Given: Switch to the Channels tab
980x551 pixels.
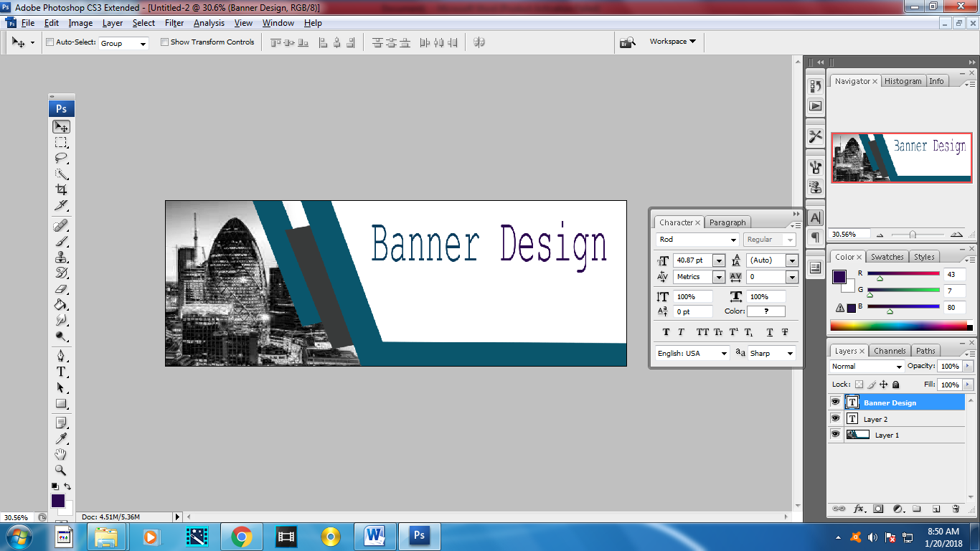Looking at the screenshot, I should click(890, 351).
